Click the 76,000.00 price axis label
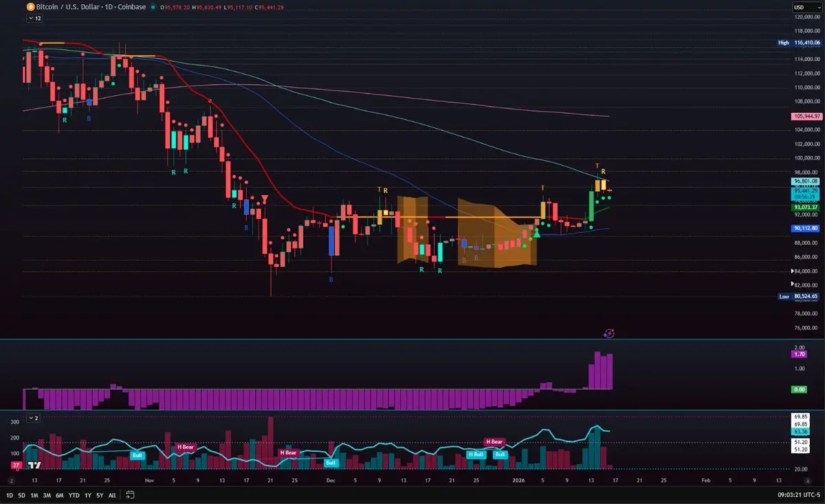The width and height of the screenshot is (825, 504). click(806, 327)
